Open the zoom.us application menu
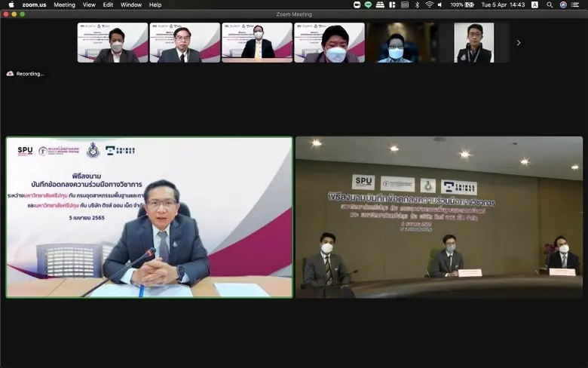Viewport: 588px width, 368px height. (34, 5)
